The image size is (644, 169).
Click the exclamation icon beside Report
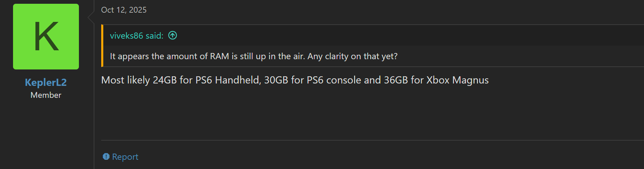(106, 156)
